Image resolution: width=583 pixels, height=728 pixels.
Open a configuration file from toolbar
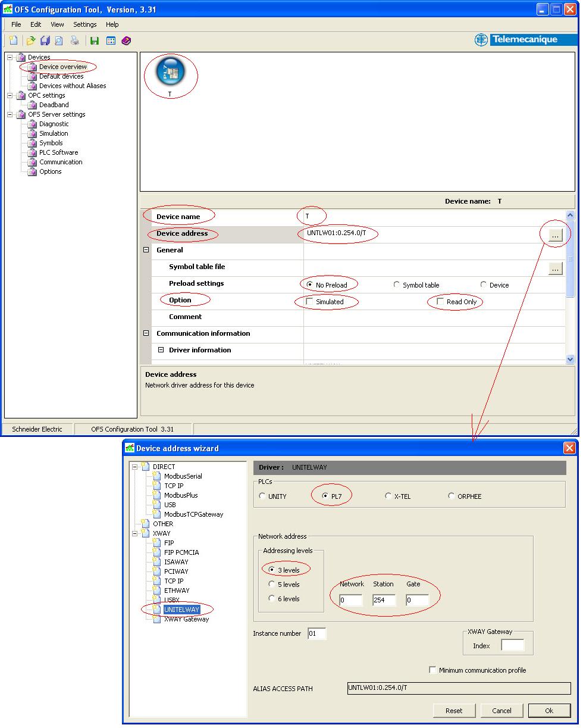(30, 40)
